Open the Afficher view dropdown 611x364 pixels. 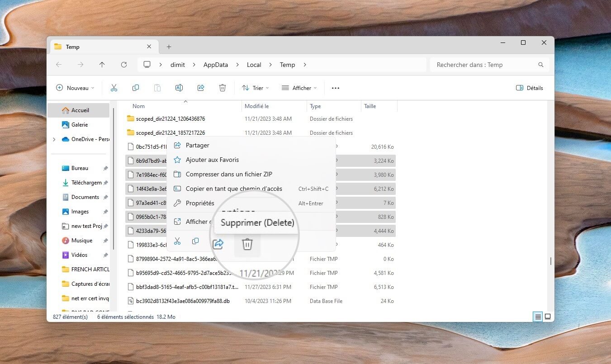(x=299, y=88)
